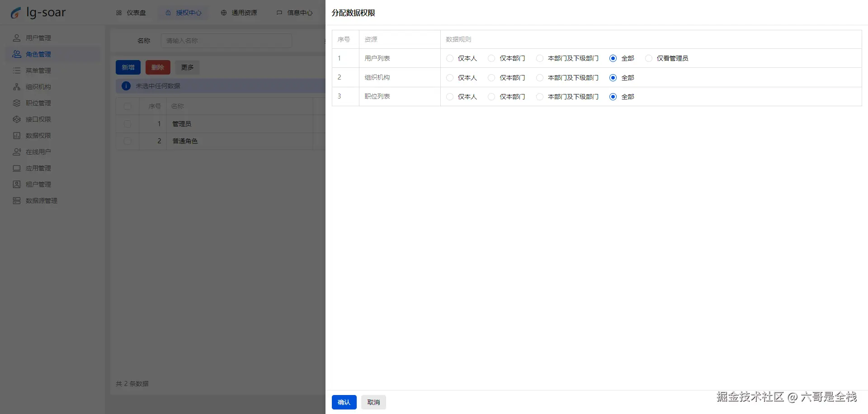The height and width of the screenshot is (414, 868).
Task: Click the 数据规则 column header
Action: coord(651,39)
